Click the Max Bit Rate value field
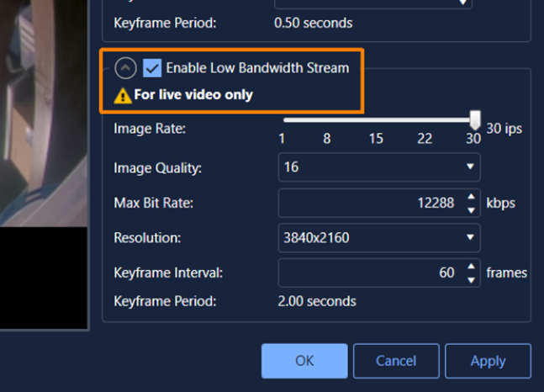This screenshot has height=392, width=544. [370, 203]
